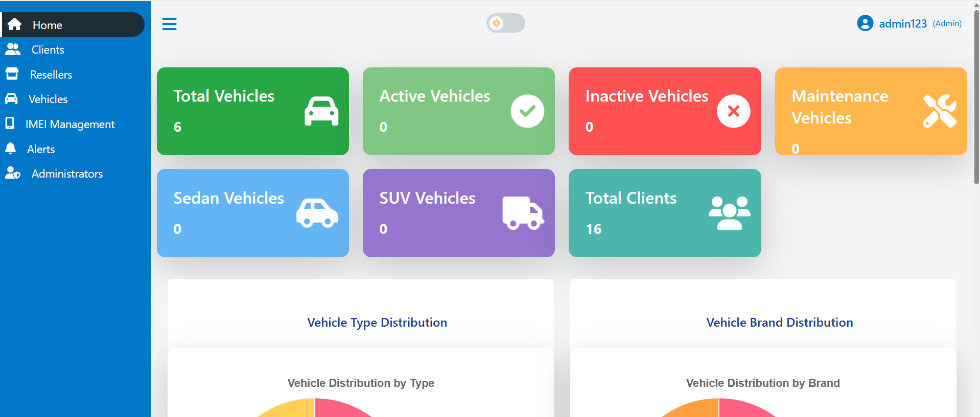Click the X icon on Inactive Vehicles card

point(733,111)
